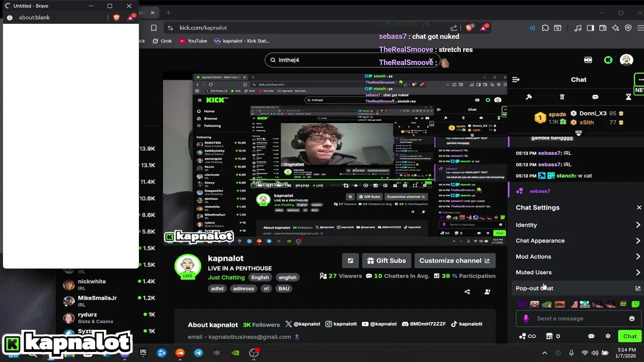Expand Mod Actions settings
The width and height of the screenshot is (644, 362).
[578, 256]
